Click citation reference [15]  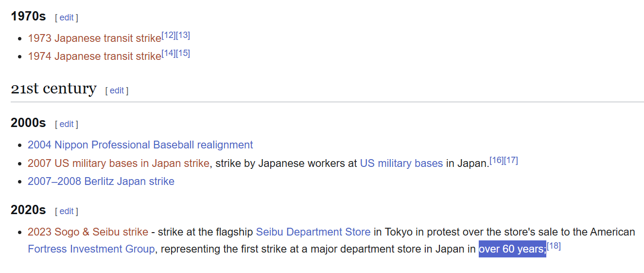183,53
